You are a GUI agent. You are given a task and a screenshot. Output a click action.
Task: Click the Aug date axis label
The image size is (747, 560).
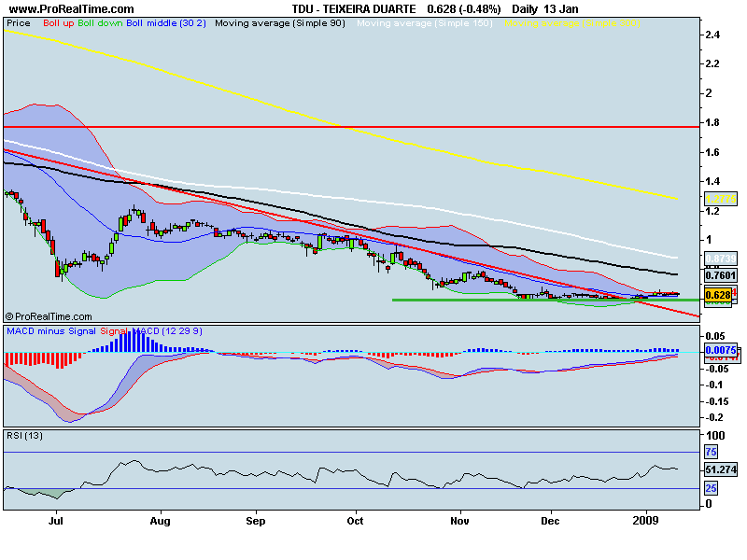click(x=160, y=521)
